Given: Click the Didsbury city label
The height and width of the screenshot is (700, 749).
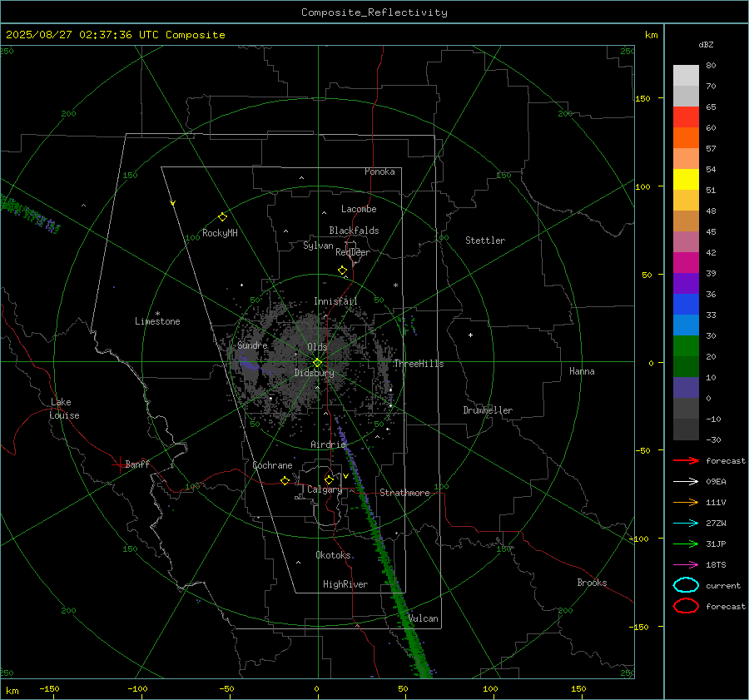Looking at the screenshot, I should pyautogui.click(x=314, y=373).
